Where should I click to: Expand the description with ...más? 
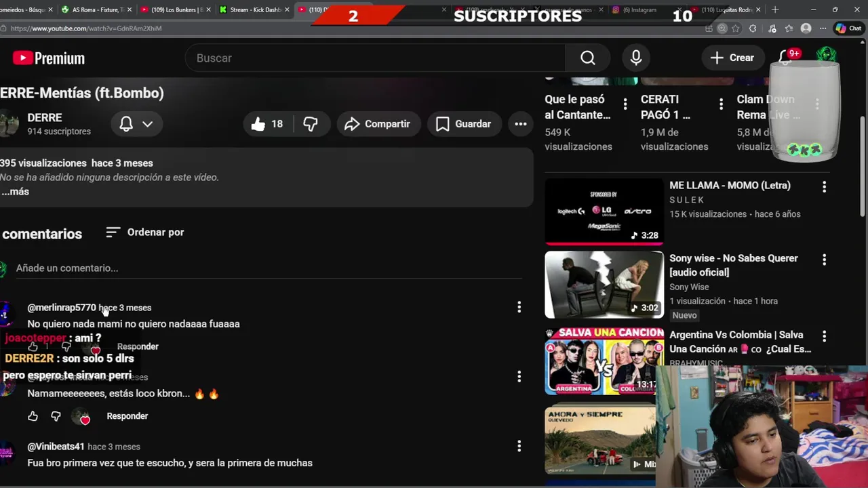(15, 192)
